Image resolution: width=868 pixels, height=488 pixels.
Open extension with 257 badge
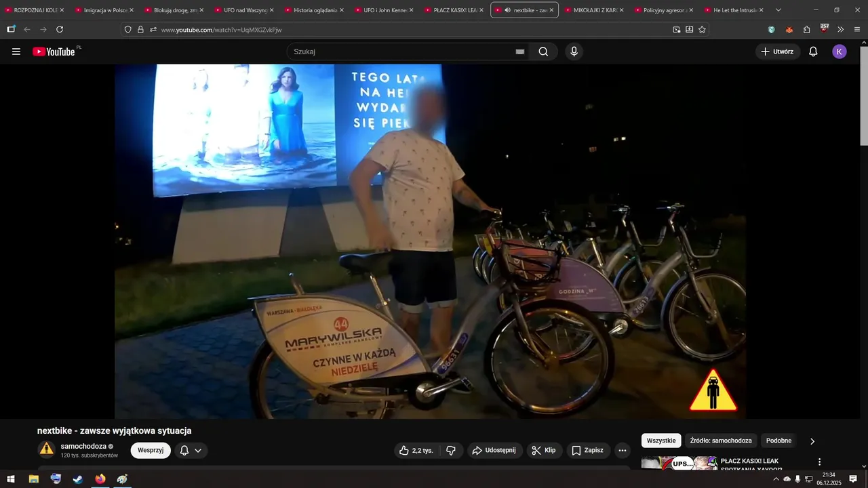click(x=824, y=28)
